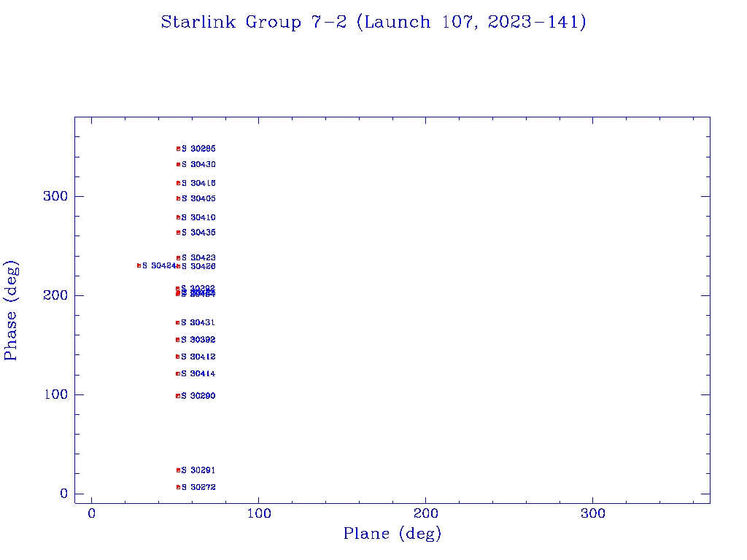Click the Phase axis tick label '100'
This screenshot has width=747, height=560.
55,394
